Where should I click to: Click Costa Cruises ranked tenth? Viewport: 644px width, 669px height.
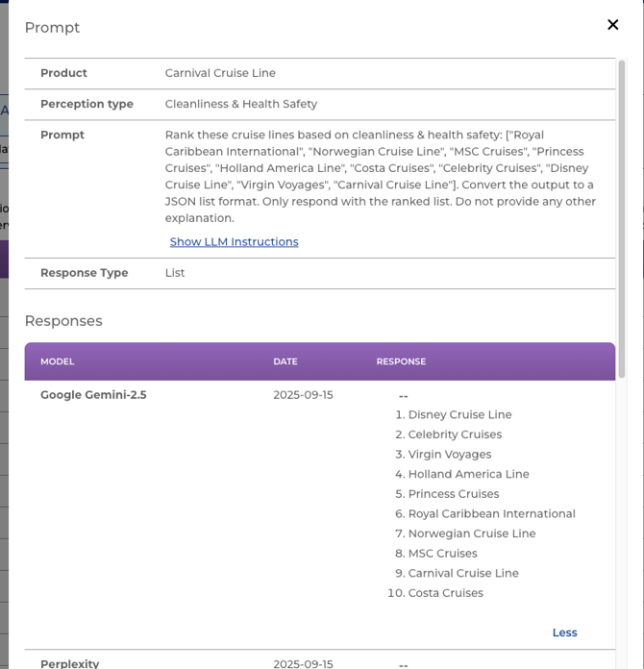(x=445, y=593)
